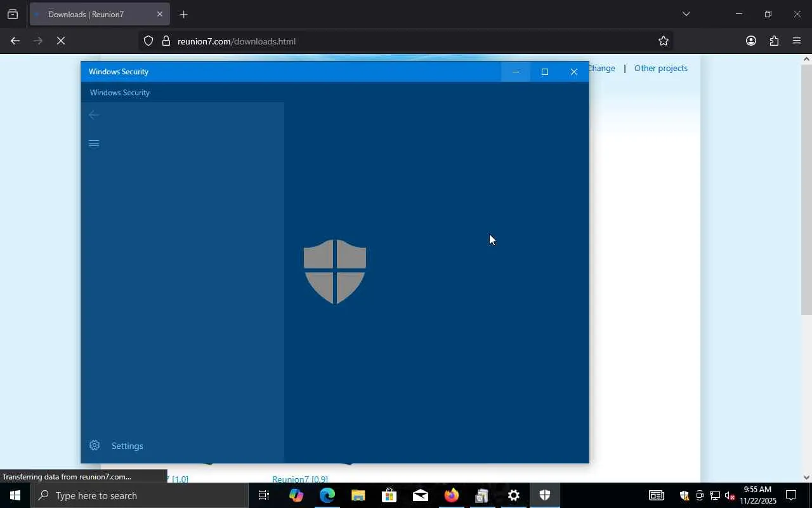The image size is (812, 508).
Task: Open the Windows Security hamburger navigation menu
Action: tap(94, 144)
